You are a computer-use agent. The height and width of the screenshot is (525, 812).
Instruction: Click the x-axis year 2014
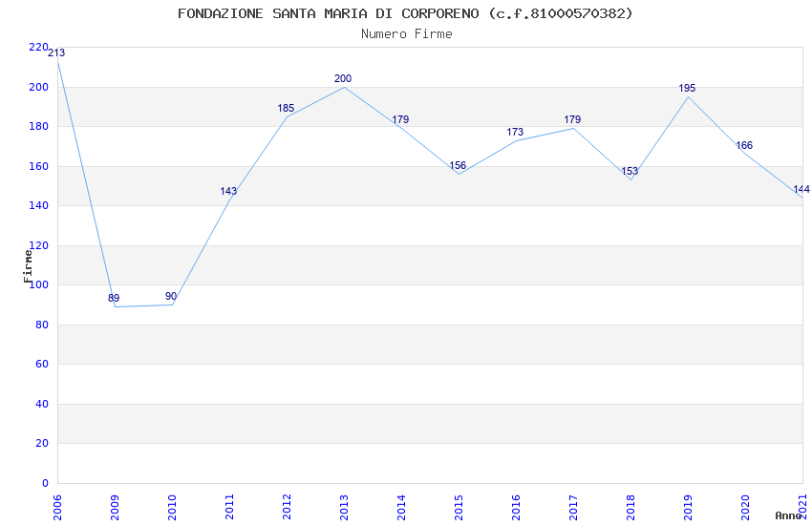(x=401, y=507)
